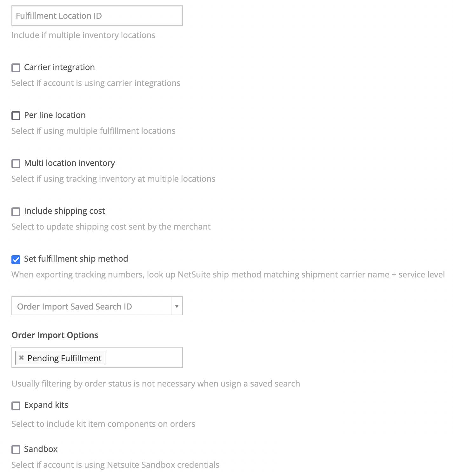Check the Sandbox checkbox
453x476 pixels.
click(x=16, y=450)
